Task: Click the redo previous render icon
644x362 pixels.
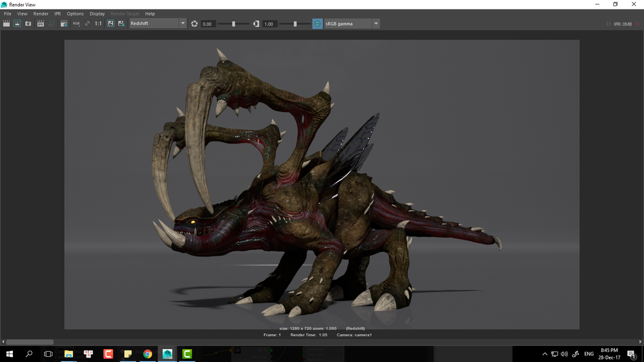Action: click(x=6, y=24)
